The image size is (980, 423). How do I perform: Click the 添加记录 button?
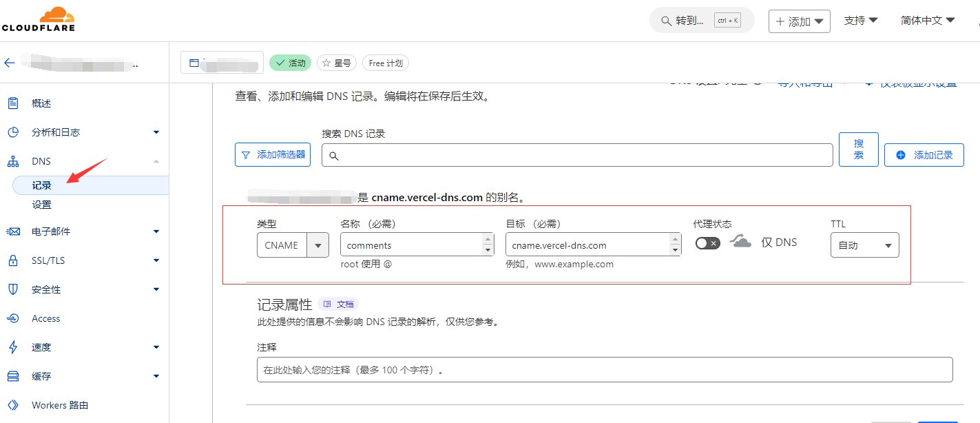tap(924, 155)
